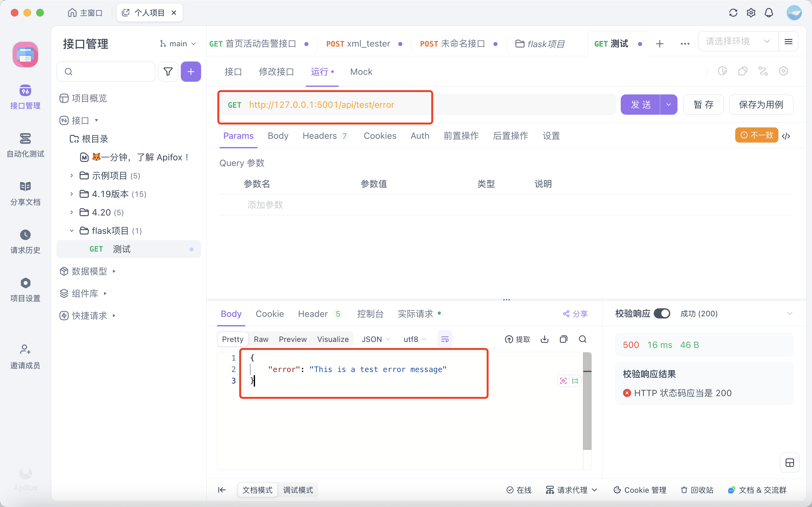
Task: Switch to debug mode (调试模式)
Action: [x=298, y=490]
